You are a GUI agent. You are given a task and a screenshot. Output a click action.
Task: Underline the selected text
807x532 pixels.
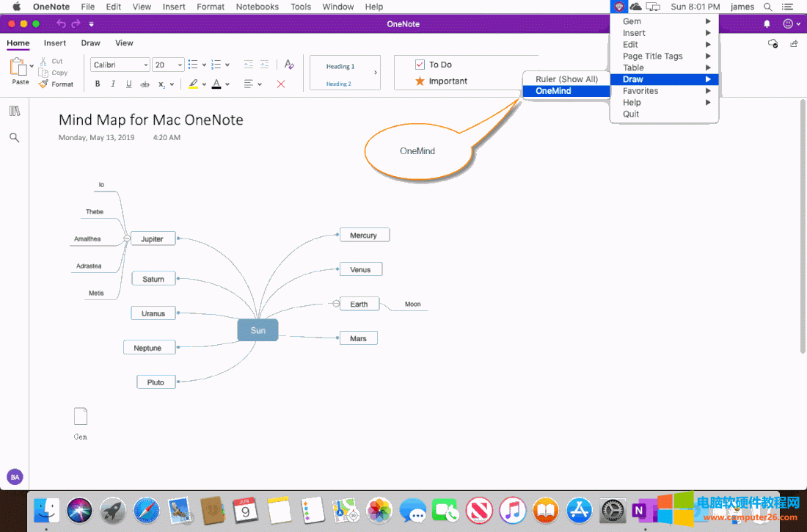click(129, 84)
